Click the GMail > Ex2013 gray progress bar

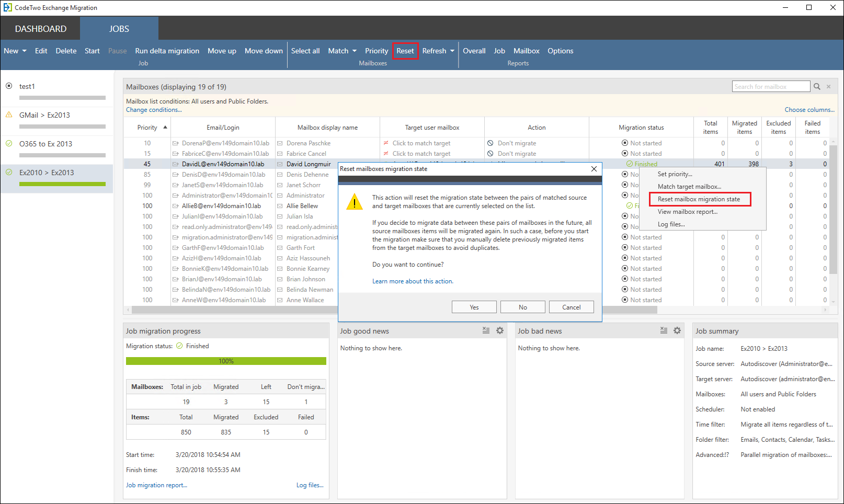(x=62, y=127)
